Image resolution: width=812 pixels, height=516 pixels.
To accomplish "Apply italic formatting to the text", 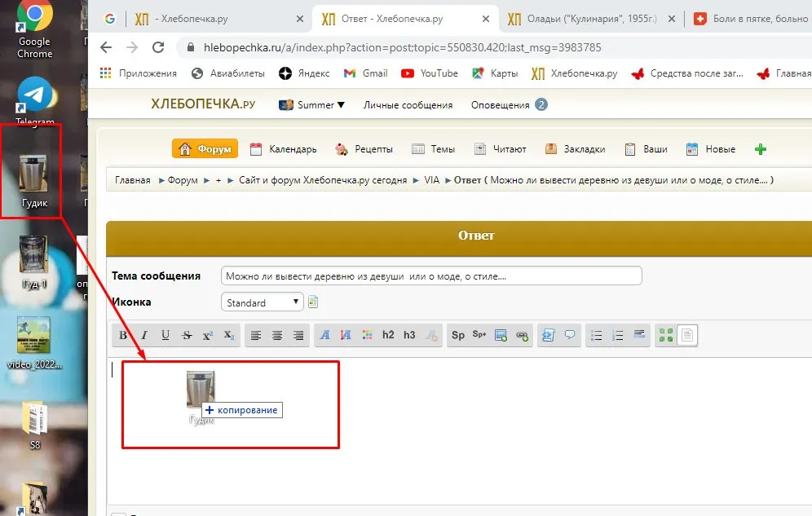I will click(x=144, y=335).
